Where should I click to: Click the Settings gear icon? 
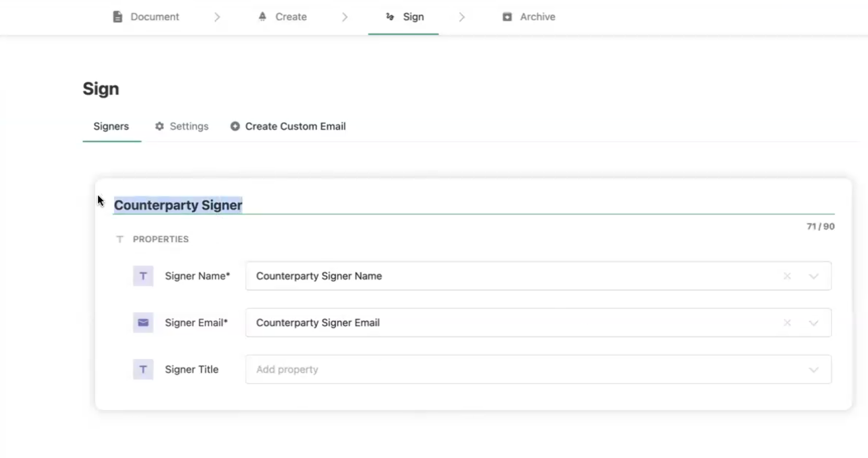coord(159,126)
